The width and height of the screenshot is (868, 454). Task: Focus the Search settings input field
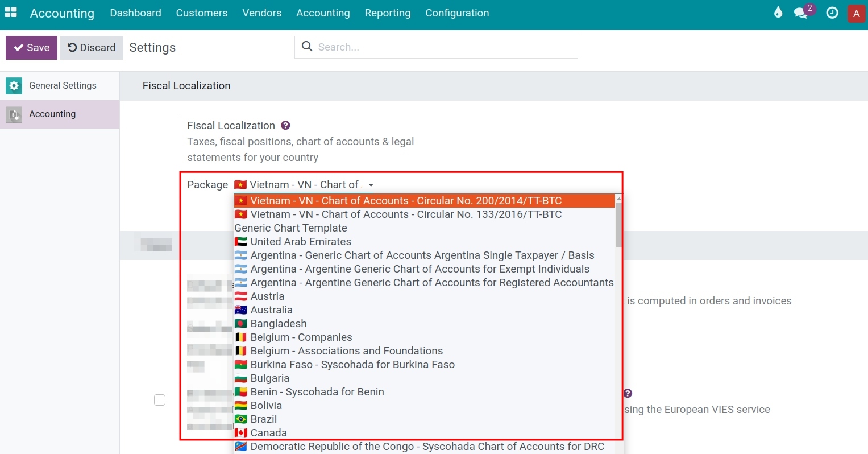click(436, 47)
